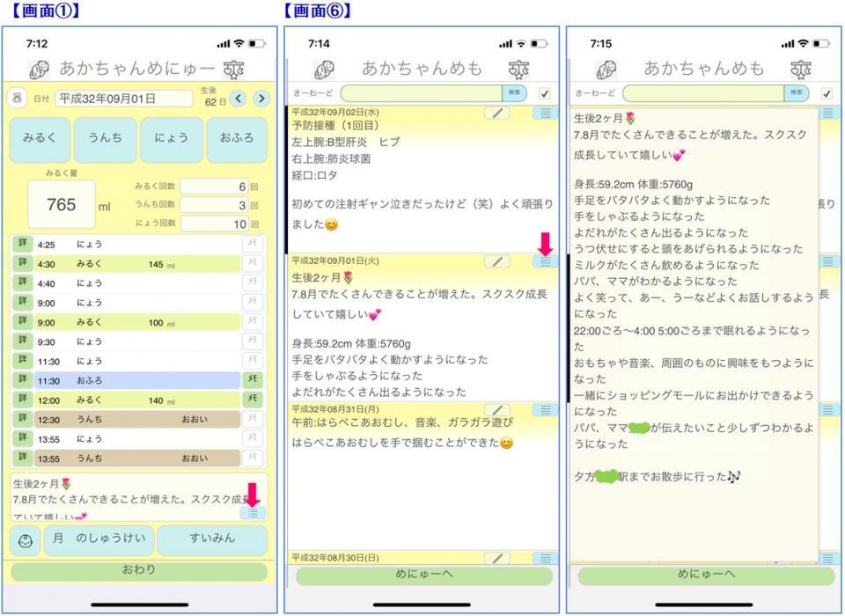Tap the small icon left of 日付
The image size is (845, 616).
17,98
